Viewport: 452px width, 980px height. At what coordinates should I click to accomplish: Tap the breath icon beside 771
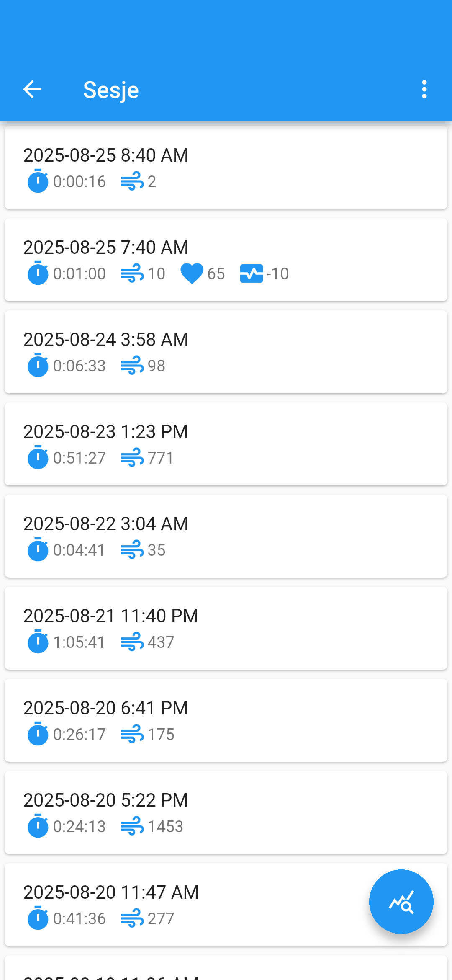tap(132, 458)
